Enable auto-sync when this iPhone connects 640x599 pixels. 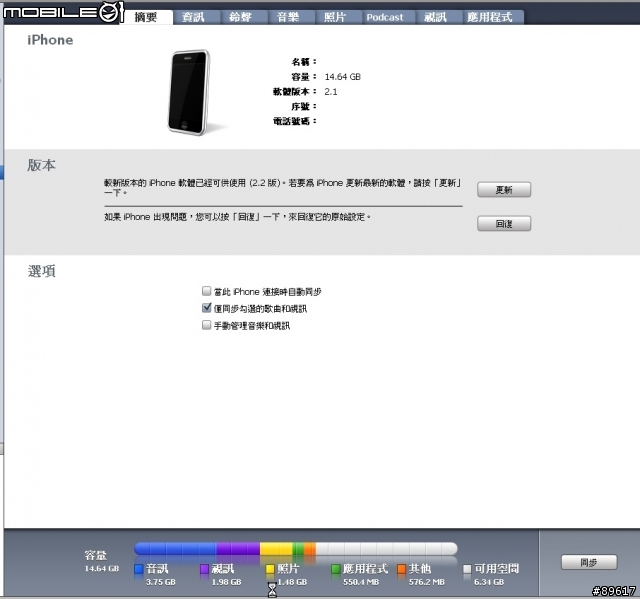tap(207, 291)
